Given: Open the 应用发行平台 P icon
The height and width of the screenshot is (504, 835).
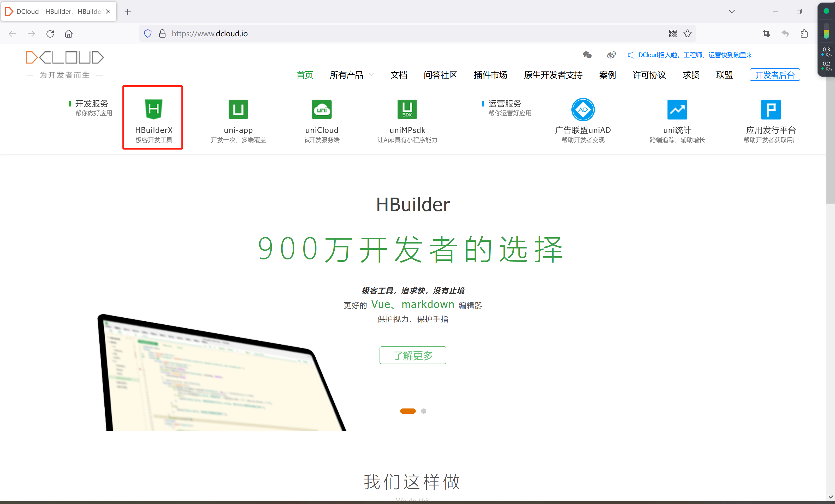Looking at the screenshot, I should point(771,109).
